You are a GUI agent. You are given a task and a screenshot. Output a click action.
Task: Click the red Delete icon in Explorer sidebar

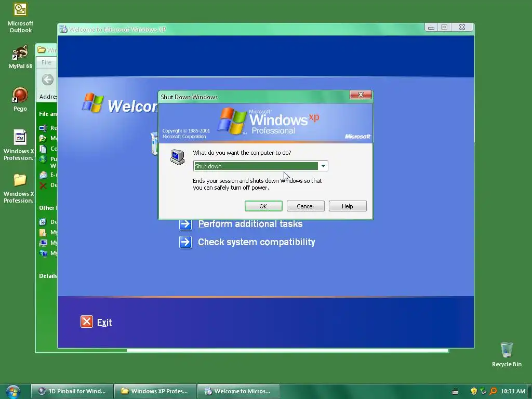coord(43,185)
